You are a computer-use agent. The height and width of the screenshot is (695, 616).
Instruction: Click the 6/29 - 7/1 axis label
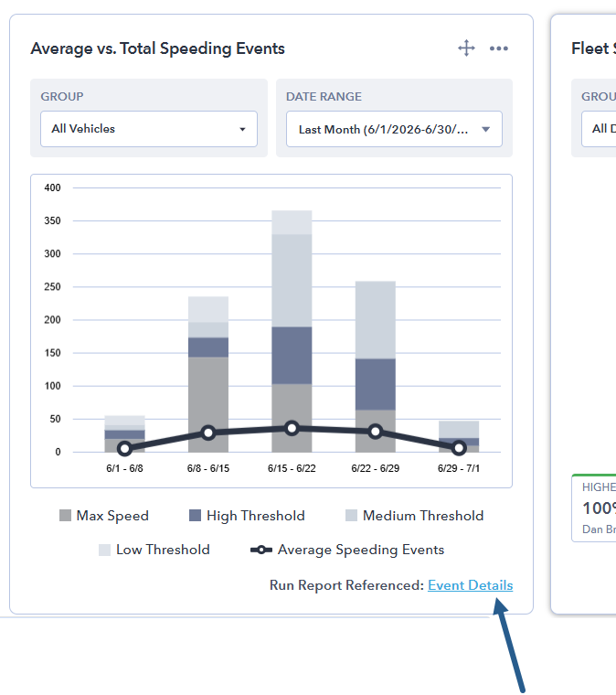click(x=459, y=468)
